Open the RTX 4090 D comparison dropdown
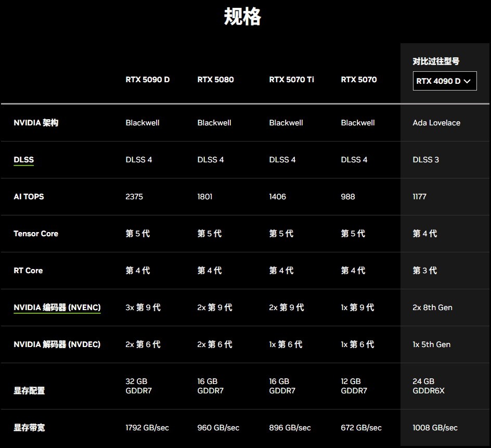Screen dimensions: 491x448 445,81
